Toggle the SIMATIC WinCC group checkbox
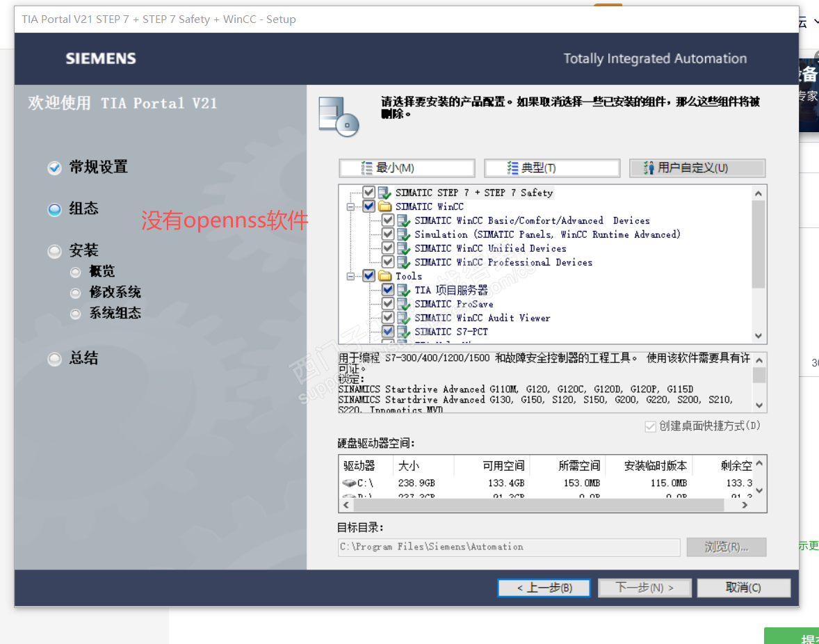The width and height of the screenshot is (819, 644). point(368,207)
